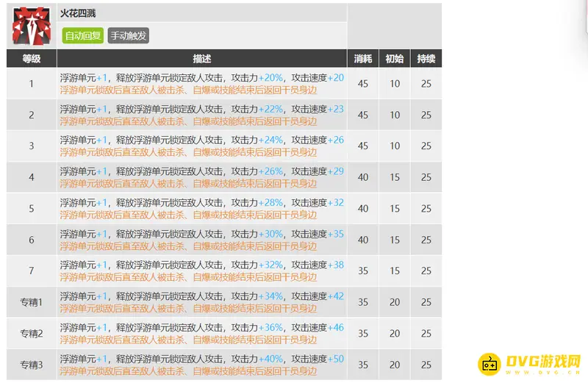Click 持续 value 25 in 专精3 row
This screenshot has height=383, width=588.
[x=426, y=365]
